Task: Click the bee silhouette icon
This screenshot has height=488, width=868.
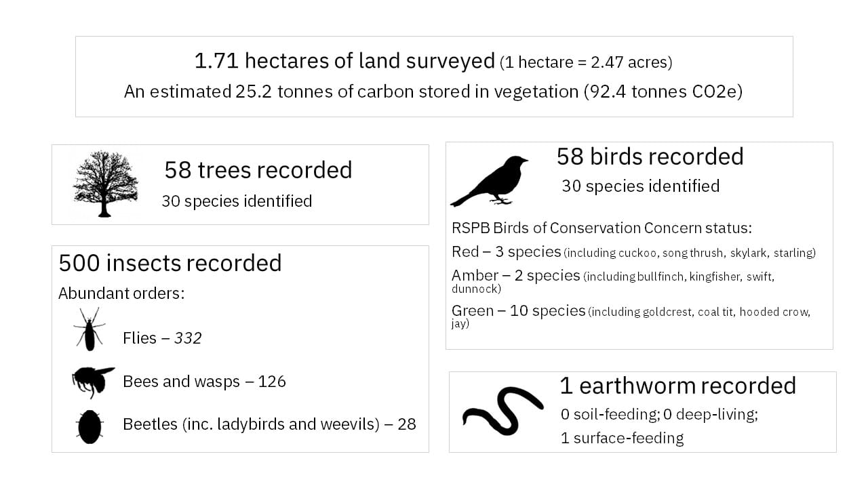Action: (x=92, y=381)
